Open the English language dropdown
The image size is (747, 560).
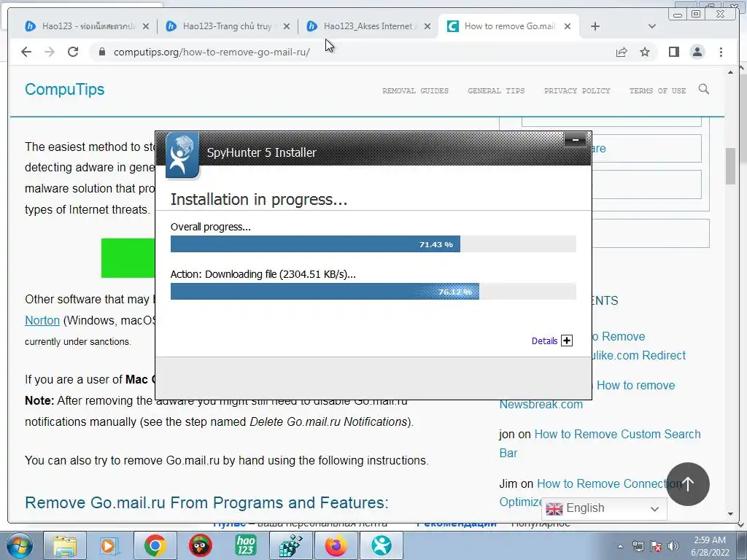click(604, 508)
